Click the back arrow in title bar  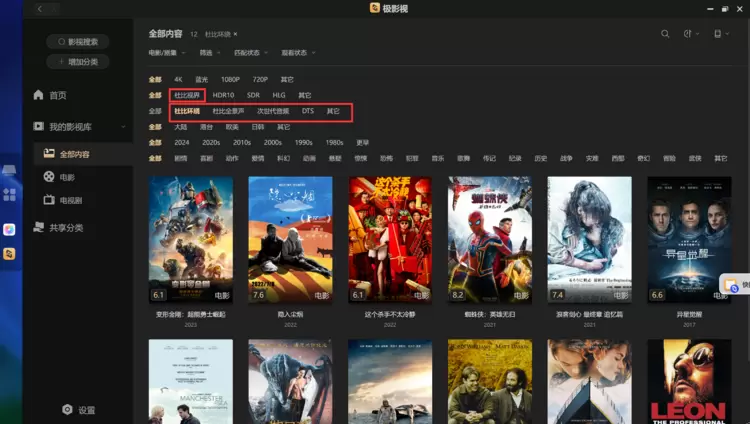coord(40,8)
